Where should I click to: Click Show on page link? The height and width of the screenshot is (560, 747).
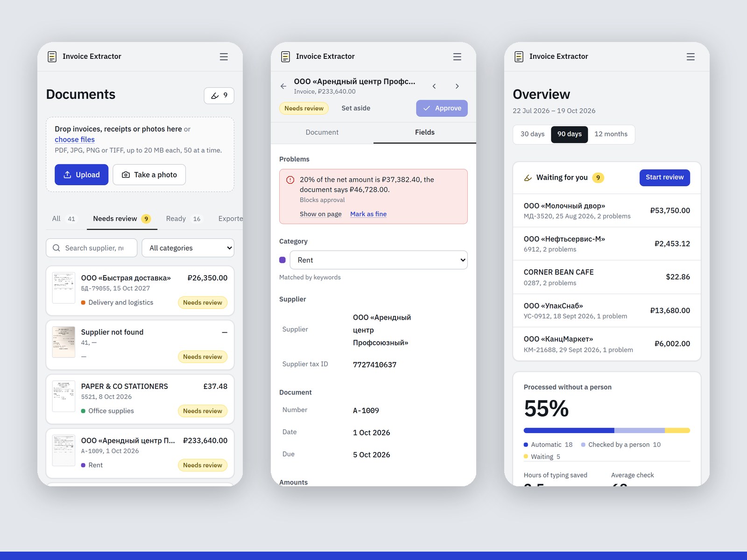tap(321, 214)
